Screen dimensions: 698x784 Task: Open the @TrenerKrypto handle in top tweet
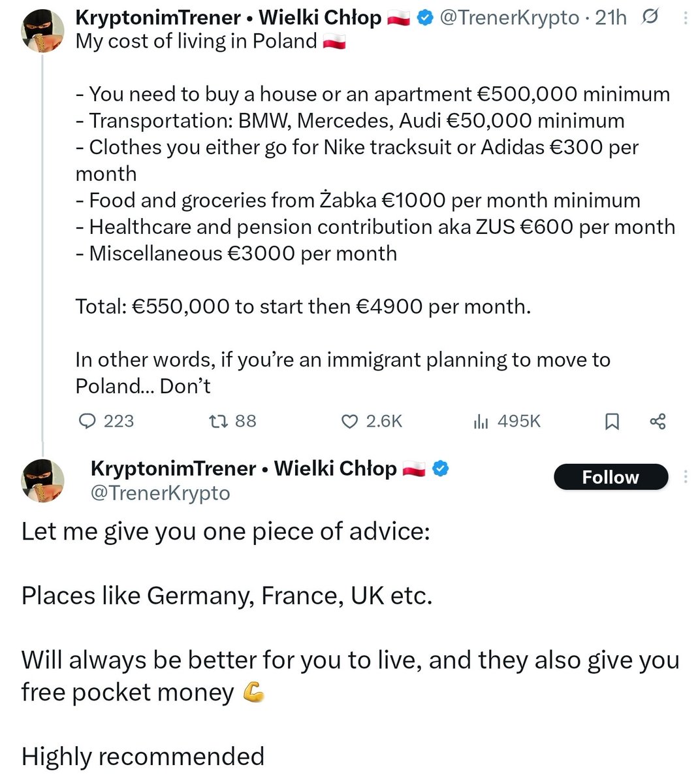click(509, 18)
